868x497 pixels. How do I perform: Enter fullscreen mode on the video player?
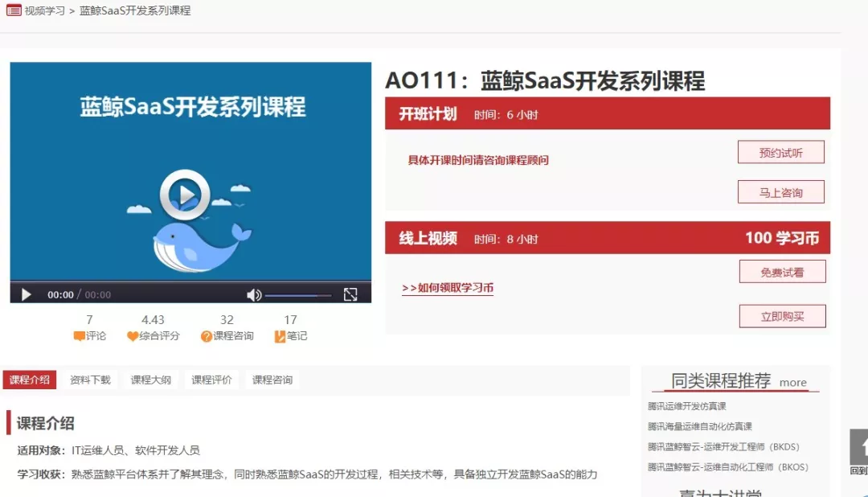tap(350, 294)
